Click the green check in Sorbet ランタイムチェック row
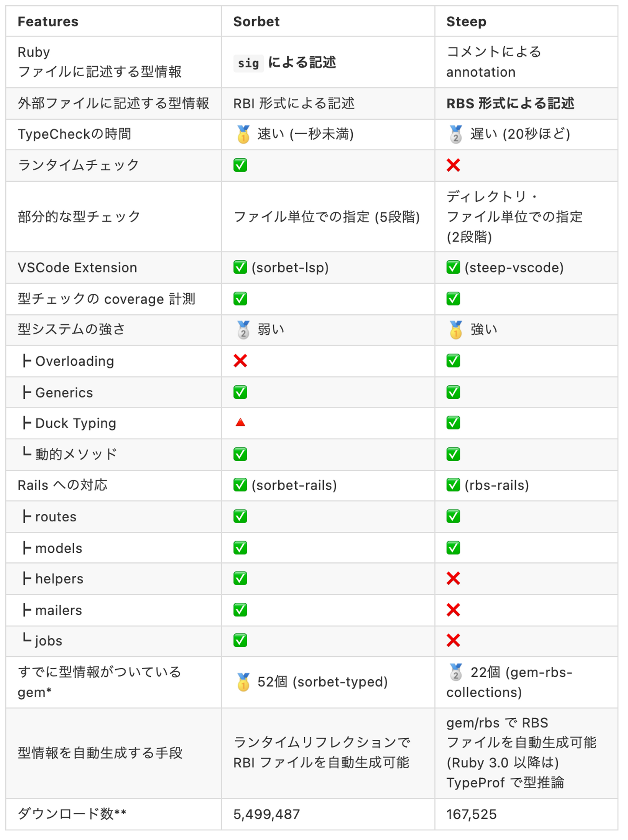 pos(240,165)
